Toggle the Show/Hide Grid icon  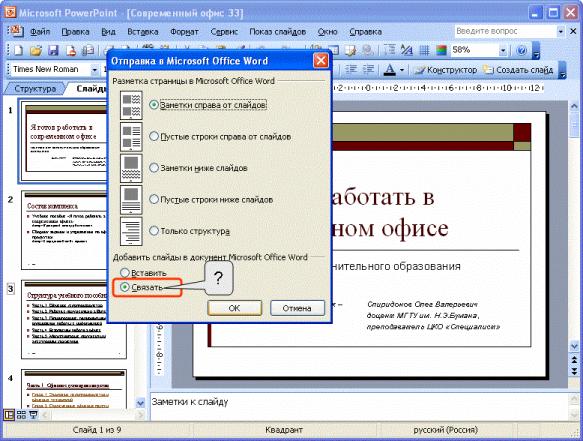[424, 50]
